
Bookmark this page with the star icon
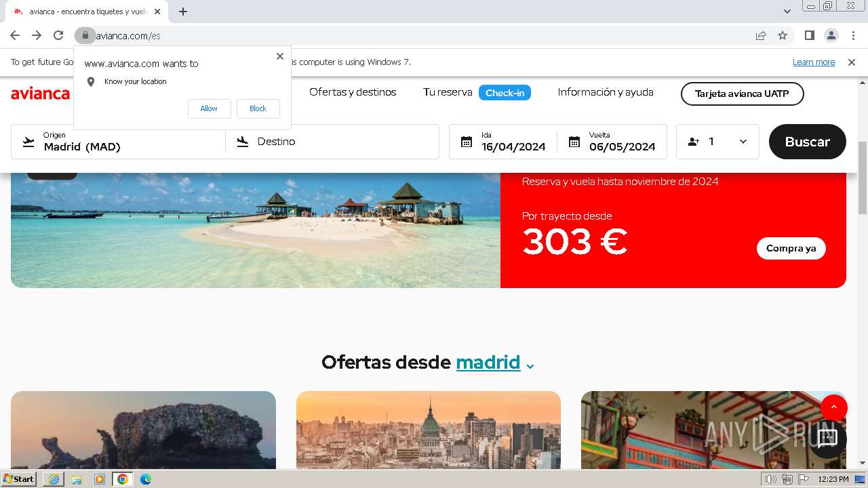pyautogui.click(x=783, y=35)
